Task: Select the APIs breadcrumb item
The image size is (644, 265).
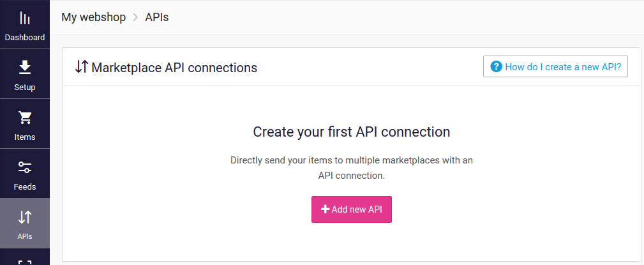Action: click(x=157, y=17)
